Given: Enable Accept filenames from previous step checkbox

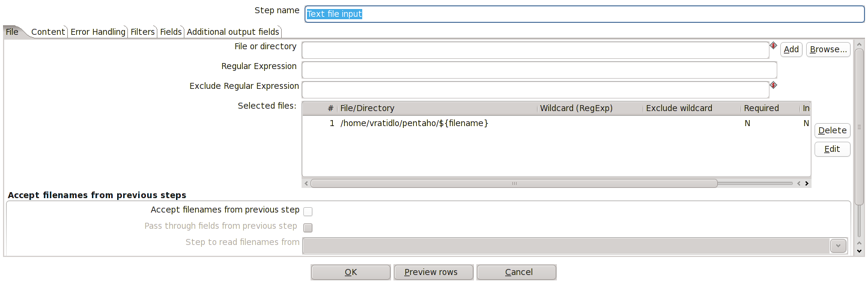Looking at the screenshot, I should (x=308, y=211).
